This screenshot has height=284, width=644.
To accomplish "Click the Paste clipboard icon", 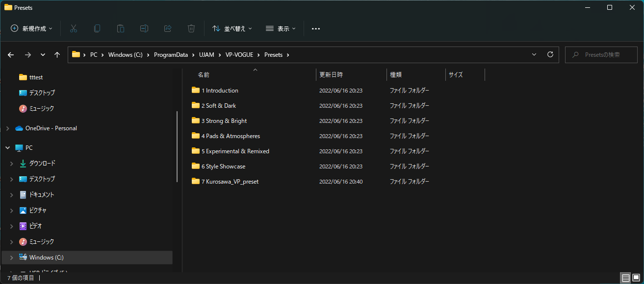I will (121, 28).
